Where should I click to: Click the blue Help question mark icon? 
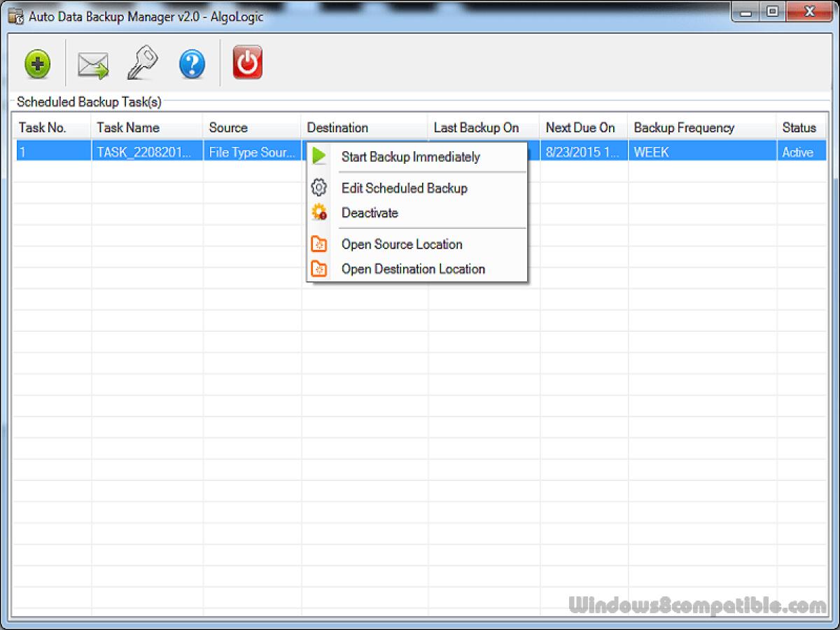coord(191,63)
